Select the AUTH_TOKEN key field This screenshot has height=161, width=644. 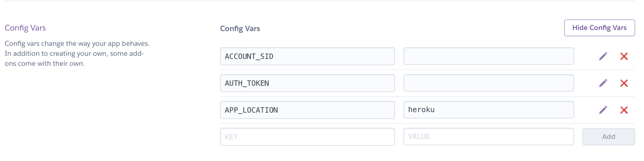coord(307,83)
